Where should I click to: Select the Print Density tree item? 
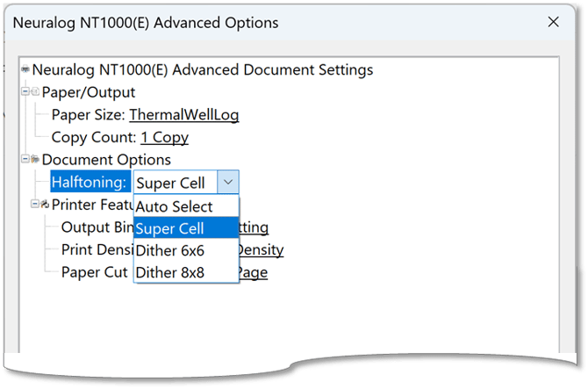pyautogui.click(x=96, y=250)
